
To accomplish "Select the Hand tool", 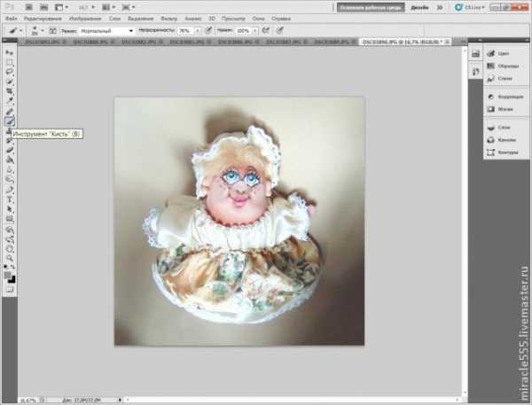I will point(10,249).
